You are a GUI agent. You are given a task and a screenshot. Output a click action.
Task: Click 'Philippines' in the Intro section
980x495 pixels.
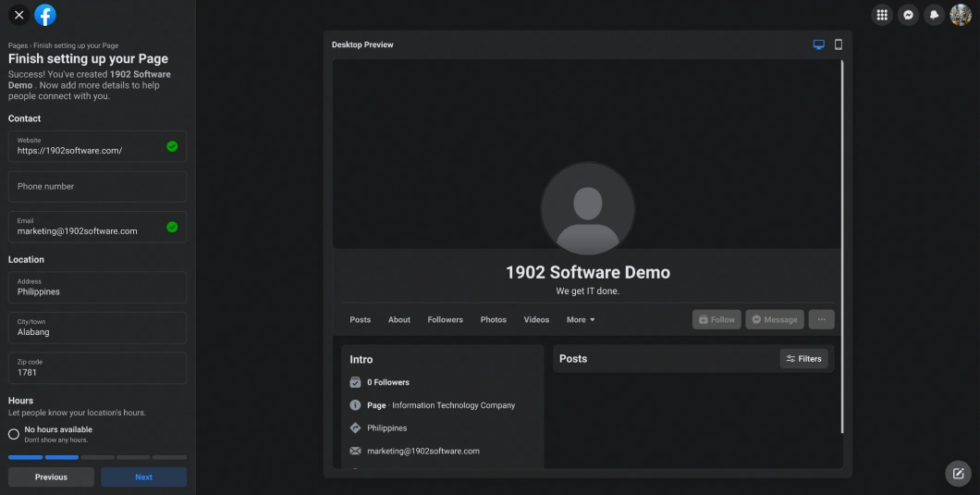386,428
